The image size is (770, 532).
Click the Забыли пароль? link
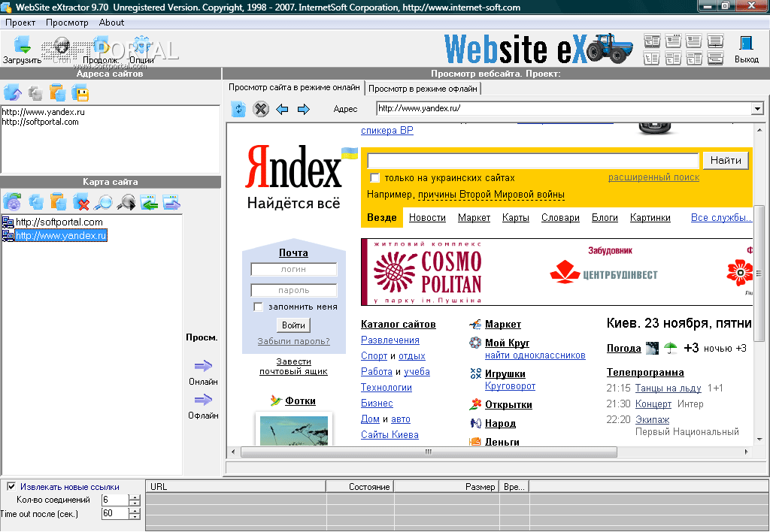coord(294,341)
